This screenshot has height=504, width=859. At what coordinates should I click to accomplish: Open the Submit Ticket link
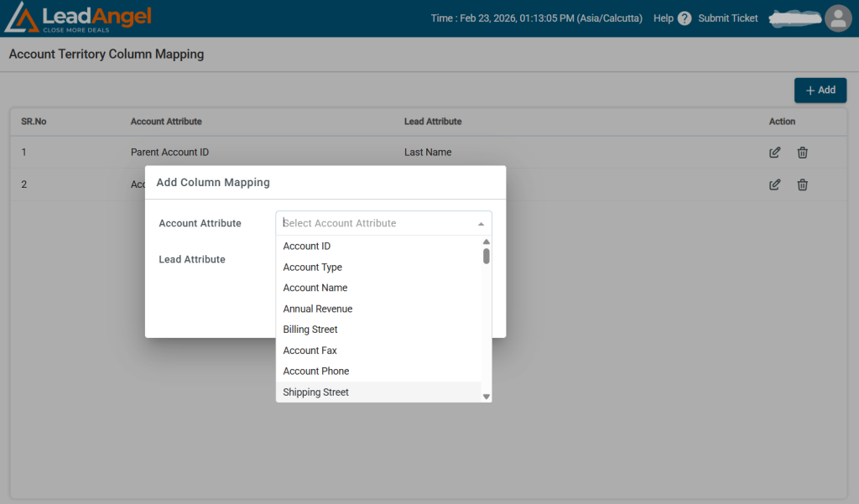[x=727, y=18]
